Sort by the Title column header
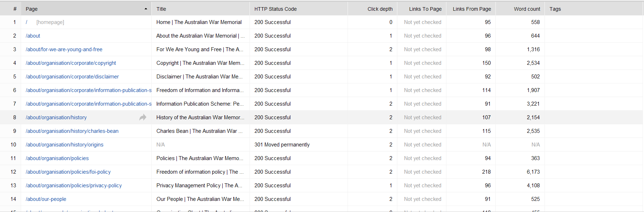The height and width of the screenshot is (212, 644). pos(200,9)
